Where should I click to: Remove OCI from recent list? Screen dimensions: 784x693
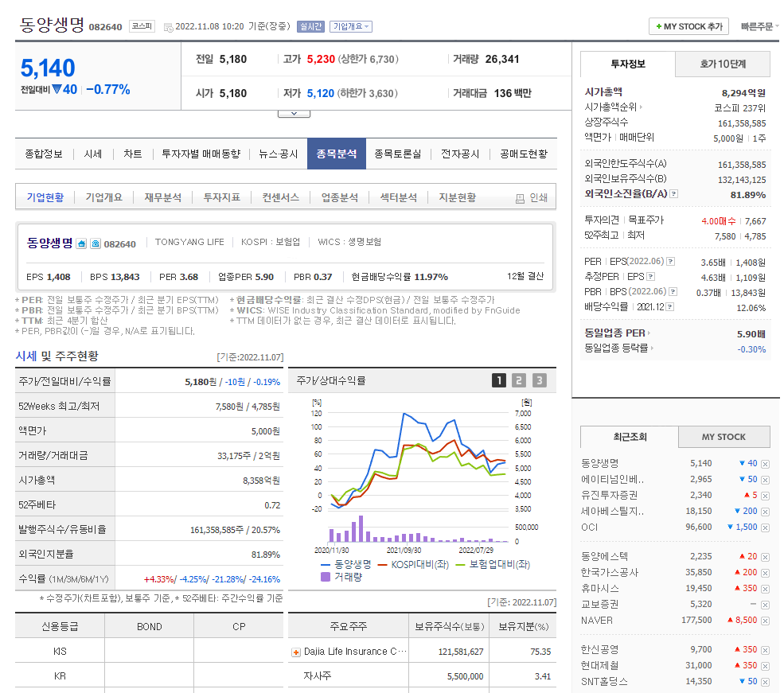(765, 528)
